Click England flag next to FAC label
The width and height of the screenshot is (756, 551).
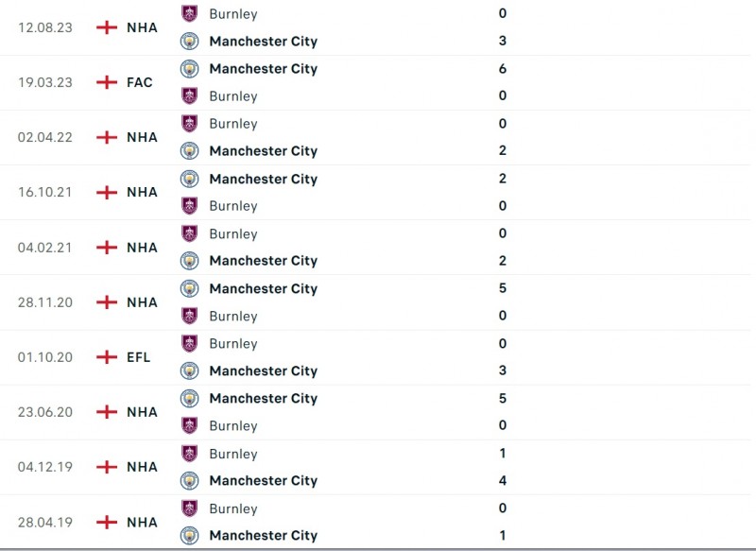pyautogui.click(x=107, y=82)
